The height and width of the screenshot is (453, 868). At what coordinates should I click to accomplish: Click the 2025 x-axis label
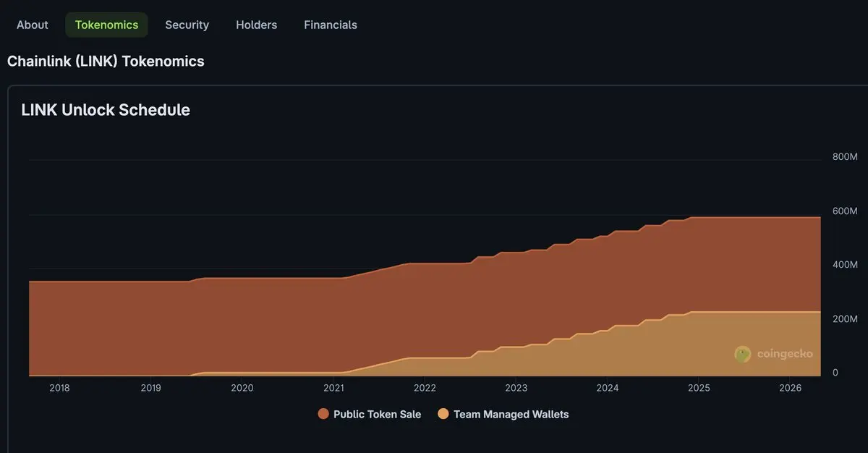(699, 388)
